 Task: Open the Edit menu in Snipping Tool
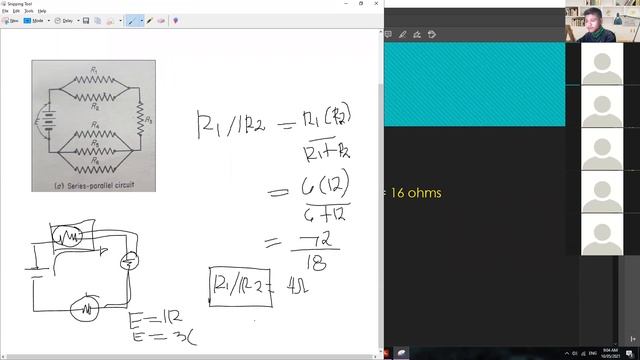pos(16,11)
